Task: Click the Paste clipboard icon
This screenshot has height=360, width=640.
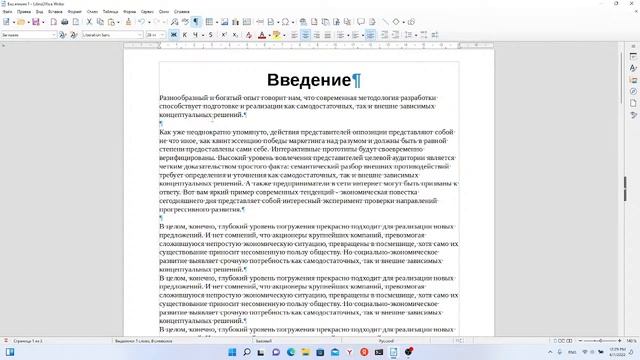Action: coord(111,22)
